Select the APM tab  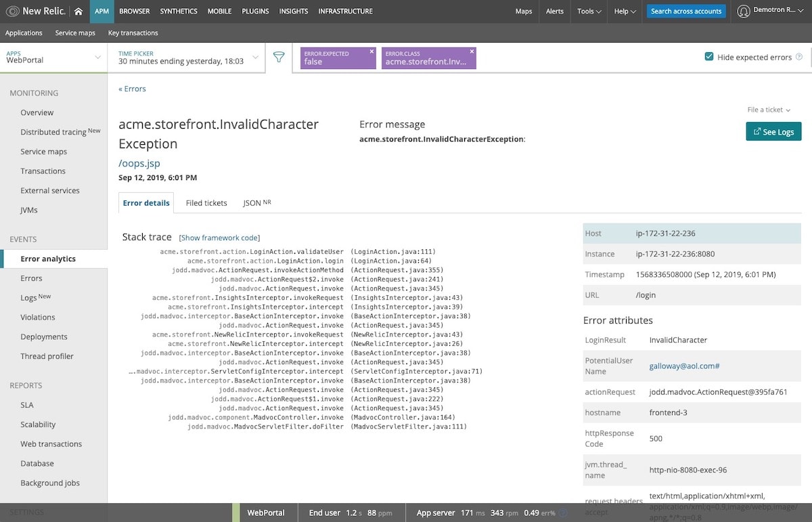pos(101,12)
